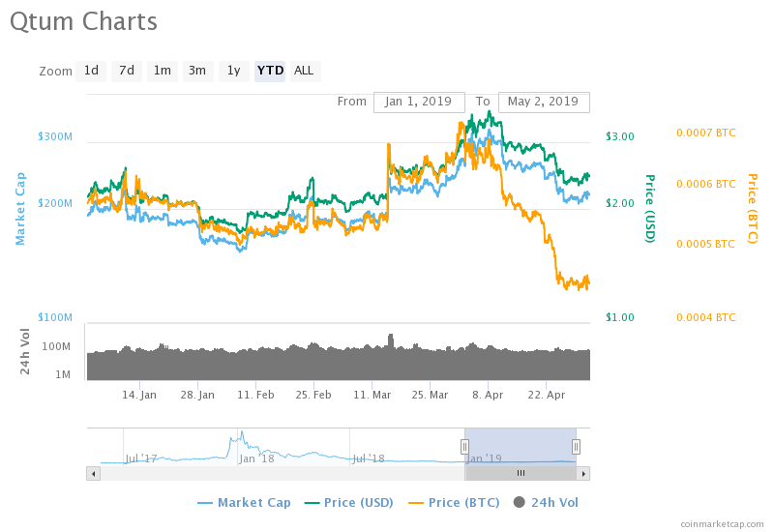Click the 11. Mar date label
Image resolution: width=774 pixels, height=532 pixels.
372,395
